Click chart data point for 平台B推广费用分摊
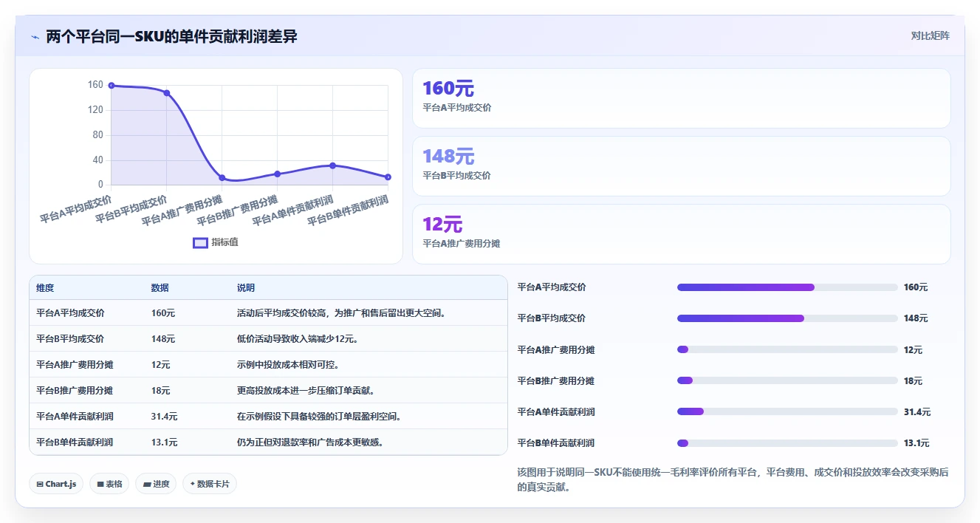Screen dimensions: 980x523 click(278, 174)
